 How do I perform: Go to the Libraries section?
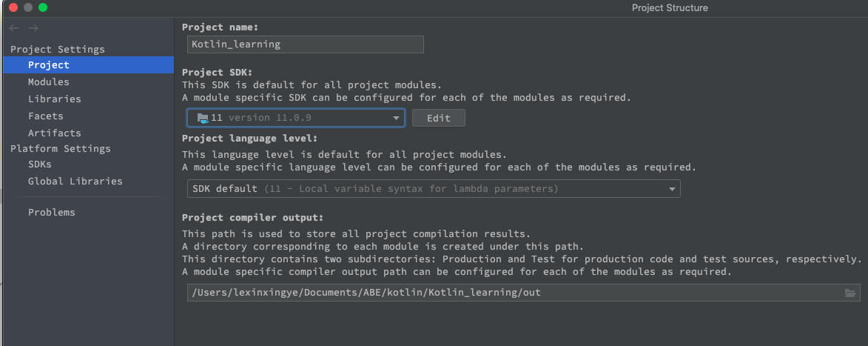[55, 99]
